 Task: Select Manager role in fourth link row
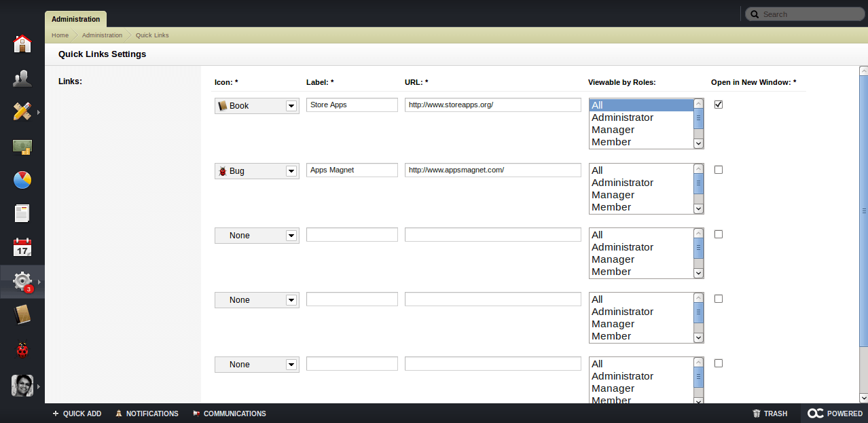[641, 324]
